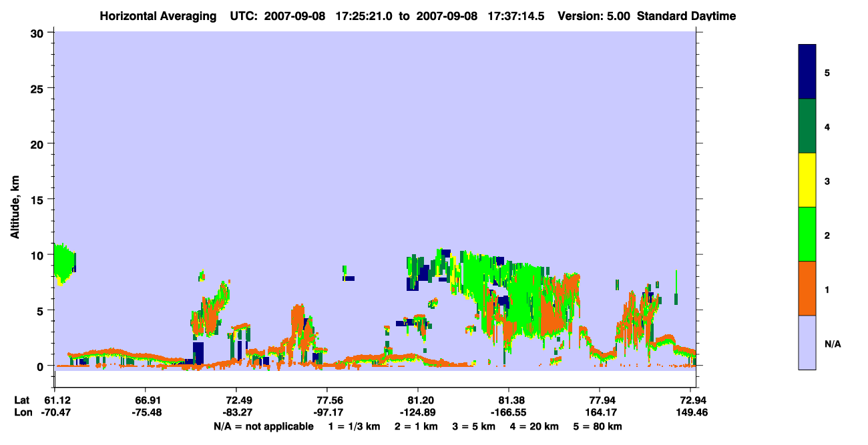Select the bright green colorbar segment labeled 2

click(807, 234)
